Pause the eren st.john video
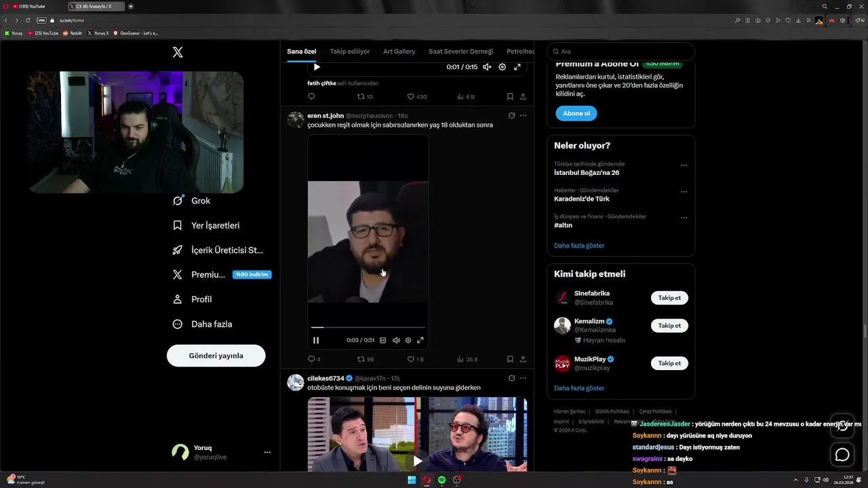 (x=316, y=340)
